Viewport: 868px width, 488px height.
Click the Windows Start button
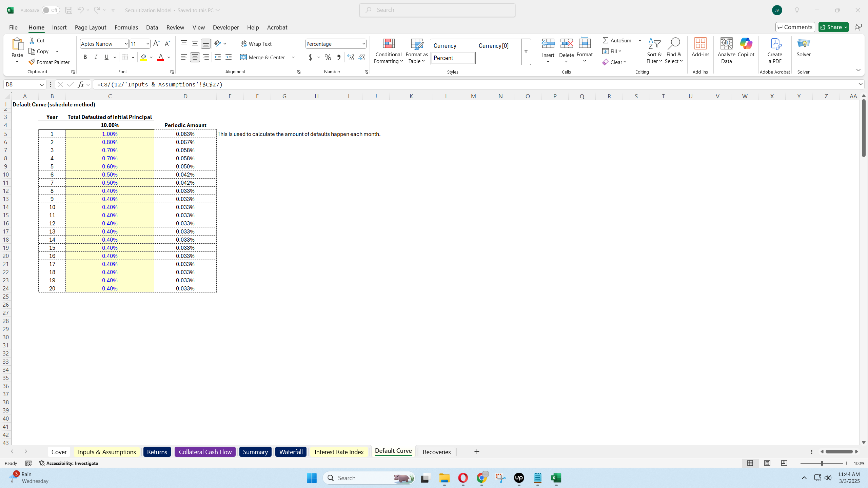[x=312, y=478]
